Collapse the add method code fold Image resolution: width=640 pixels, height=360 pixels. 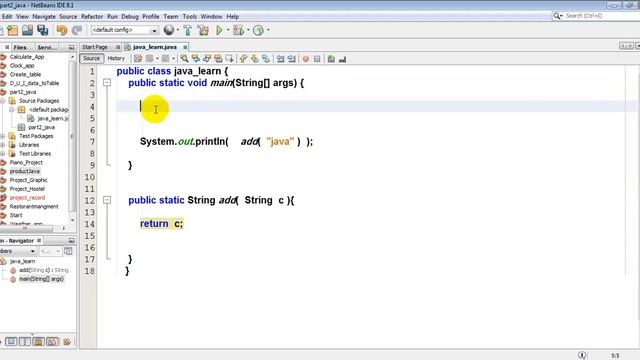point(107,200)
